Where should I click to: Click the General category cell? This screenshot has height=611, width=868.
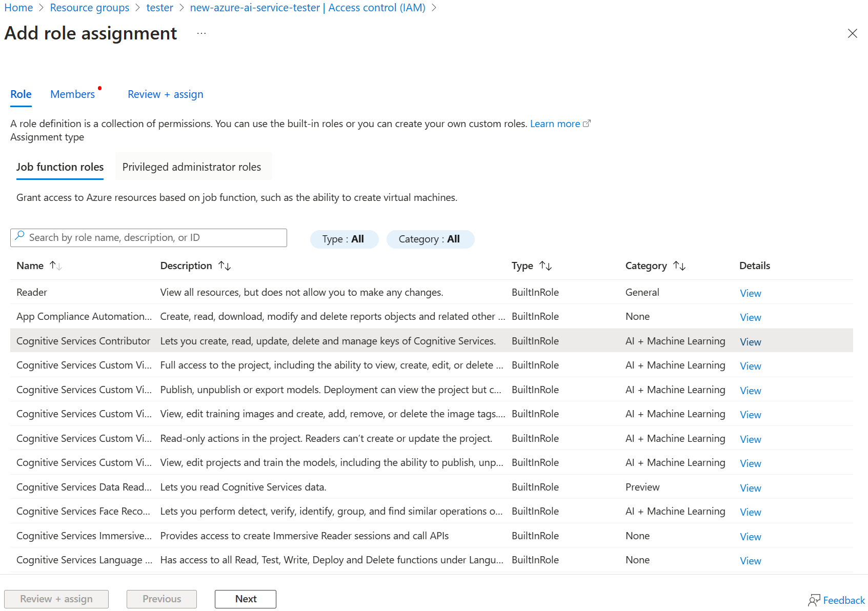(642, 292)
